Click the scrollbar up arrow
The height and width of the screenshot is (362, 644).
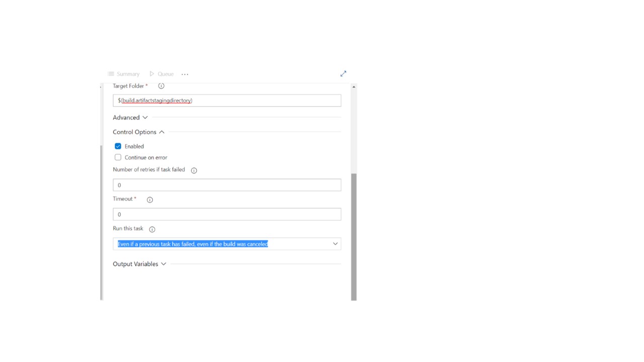pos(354,87)
